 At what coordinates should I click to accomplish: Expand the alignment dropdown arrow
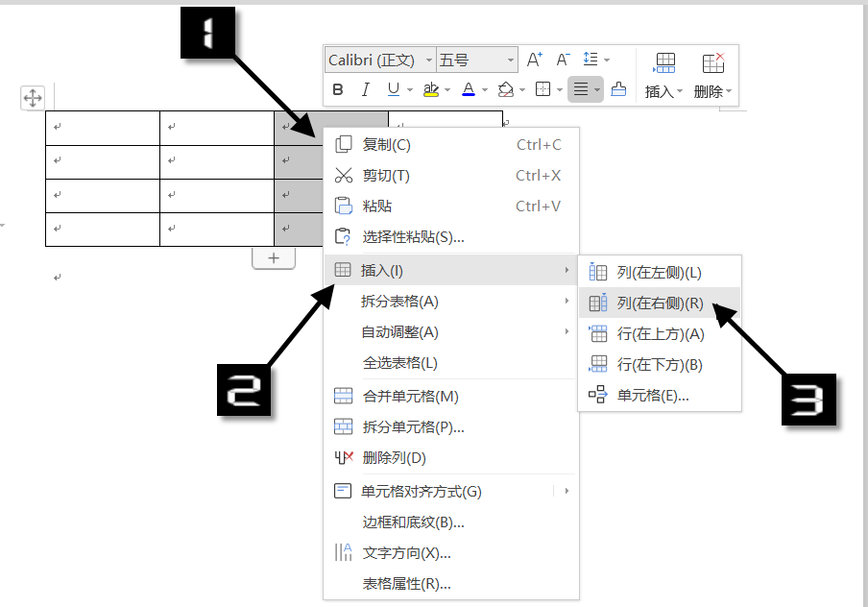tap(597, 89)
